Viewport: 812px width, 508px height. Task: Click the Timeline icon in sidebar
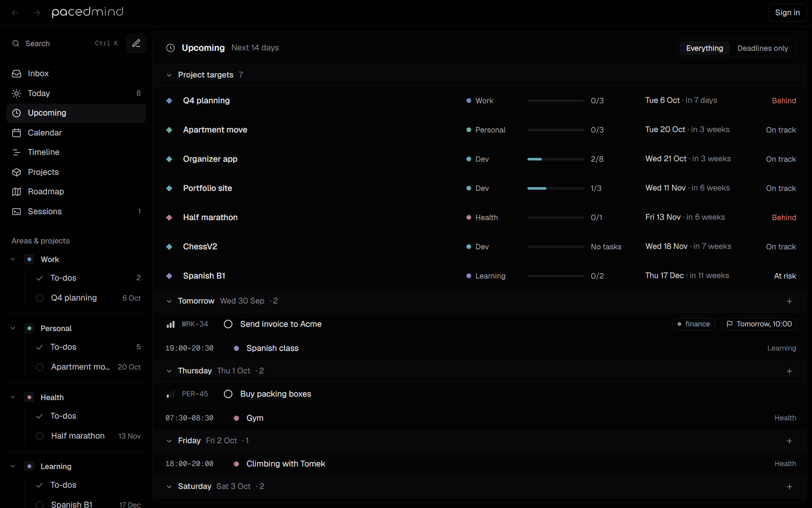[x=16, y=152]
